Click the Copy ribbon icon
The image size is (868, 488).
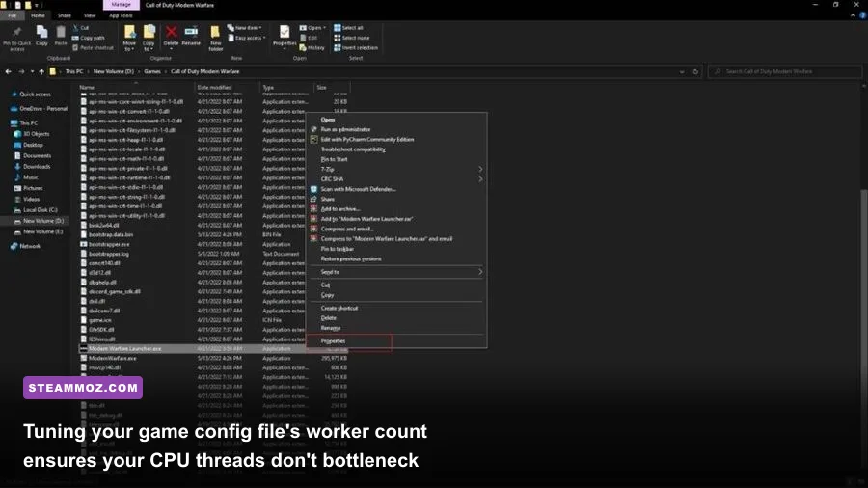(41, 32)
